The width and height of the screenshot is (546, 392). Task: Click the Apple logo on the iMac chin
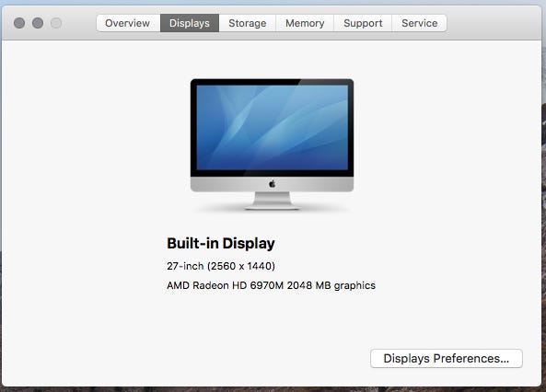(x=272, y=183)
